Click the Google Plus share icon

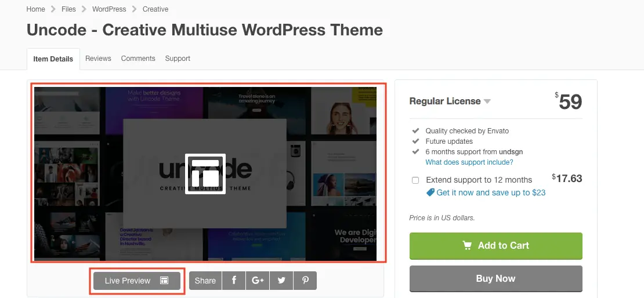[x=258, y=281]
